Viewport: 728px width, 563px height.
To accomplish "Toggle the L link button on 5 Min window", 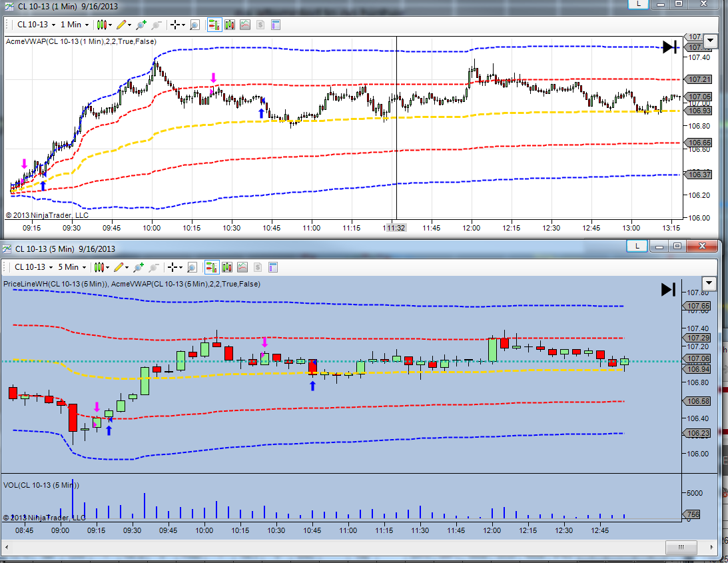I will tap(637, 246).
